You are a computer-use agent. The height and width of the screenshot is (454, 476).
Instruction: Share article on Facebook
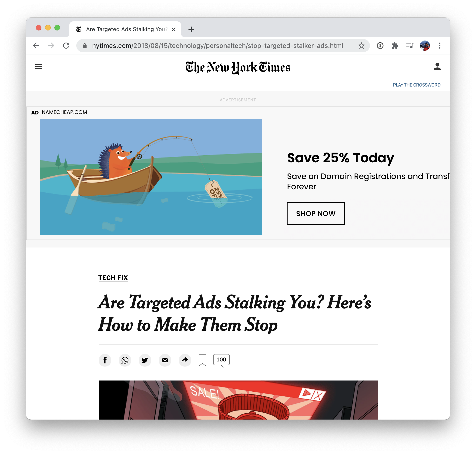105,360
